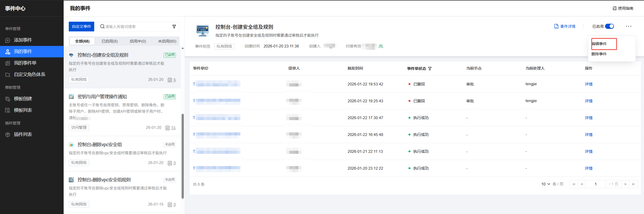Switch to the 未启用(60) tab
Screen dimensions: 644x214
pos(167,41)
